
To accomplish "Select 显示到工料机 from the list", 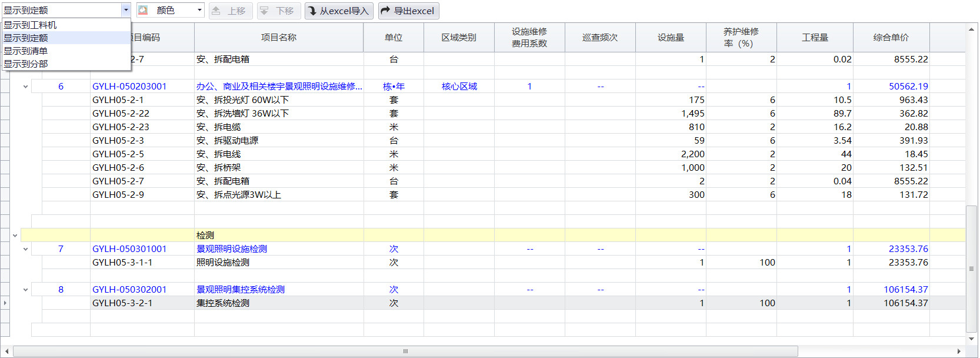I will coord(31,25).
